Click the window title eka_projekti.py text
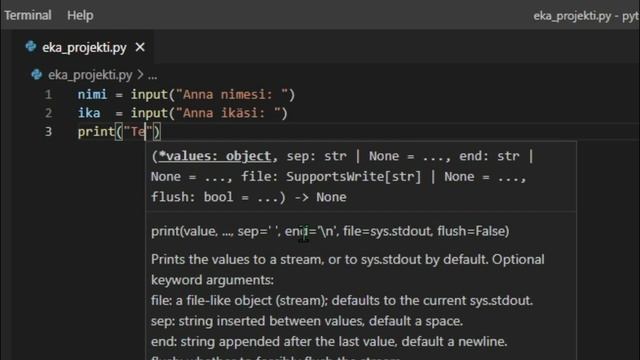The image size is (640, 360). coord(572,16)
